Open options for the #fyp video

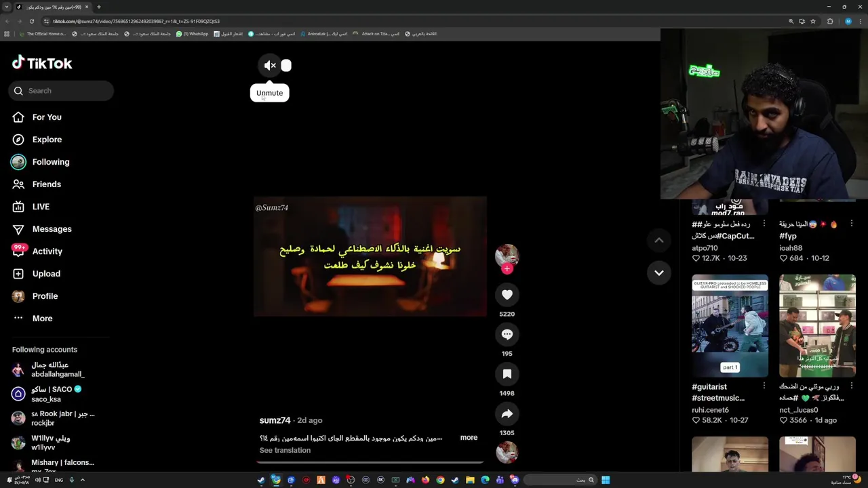[852, 224]
